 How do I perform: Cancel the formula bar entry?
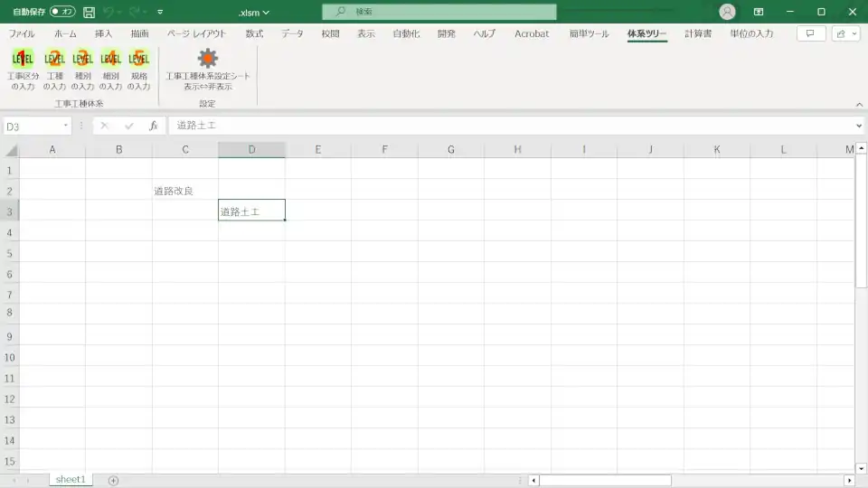tap(104, 127)
